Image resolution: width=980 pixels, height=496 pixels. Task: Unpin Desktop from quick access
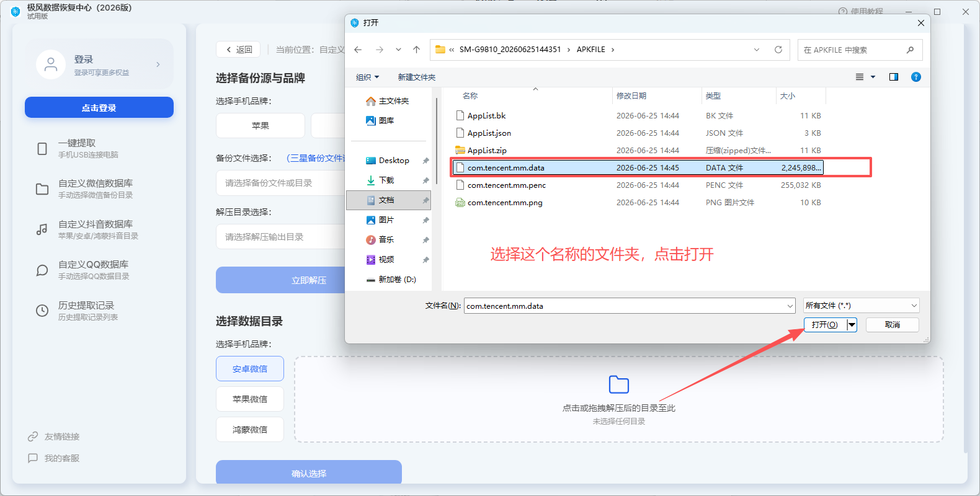(425, 161)
